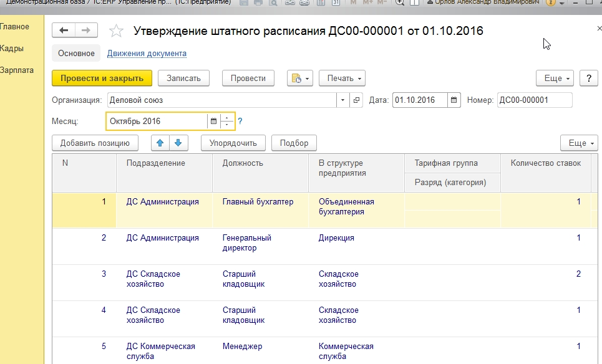Open the Кадры section in sidebar
602x364 pixels.
(x=12, y=48)
